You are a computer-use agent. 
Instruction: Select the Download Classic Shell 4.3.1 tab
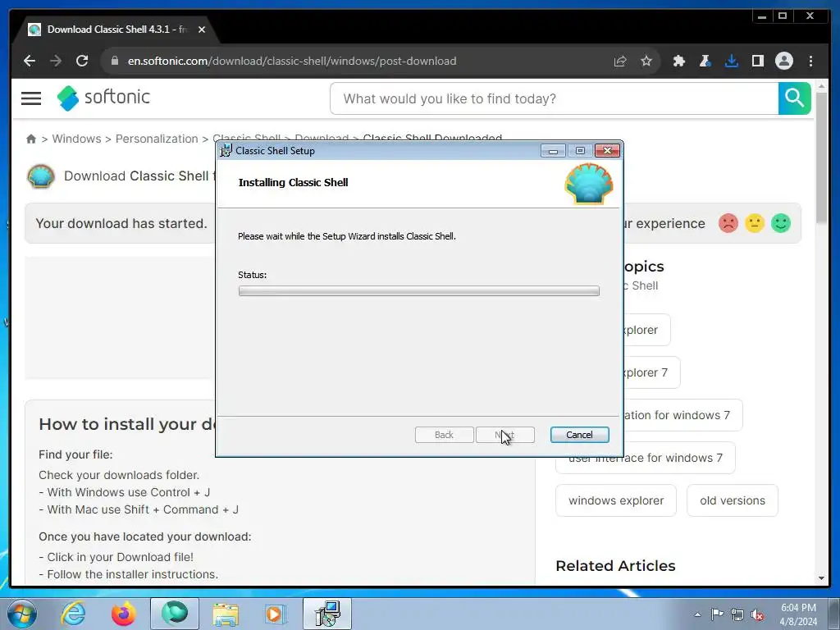(x=115, y=30)
